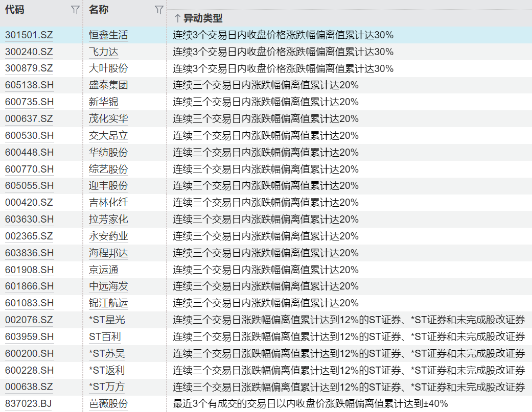Open stock code 601908.SH link

[x=30, y=270]
